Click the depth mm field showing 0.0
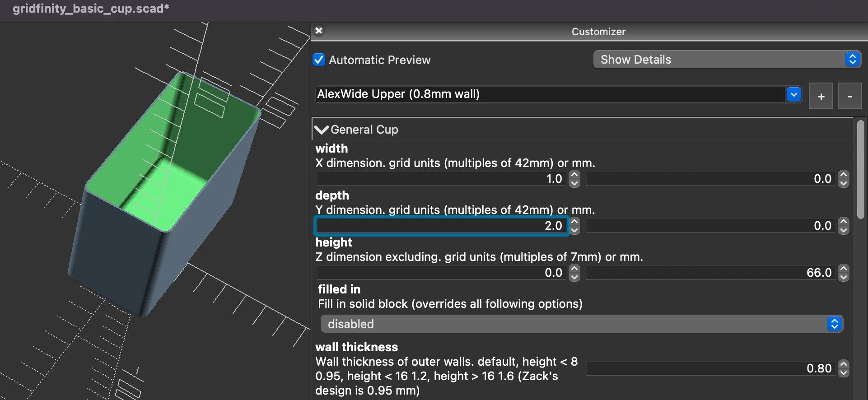This screenshot has height=400, width=868. tap(711, 226)
